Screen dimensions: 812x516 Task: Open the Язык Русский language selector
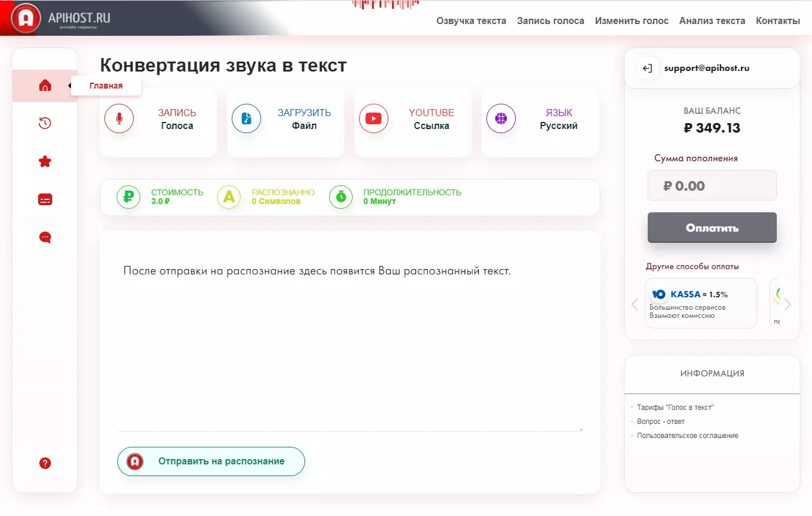(540, 122)
